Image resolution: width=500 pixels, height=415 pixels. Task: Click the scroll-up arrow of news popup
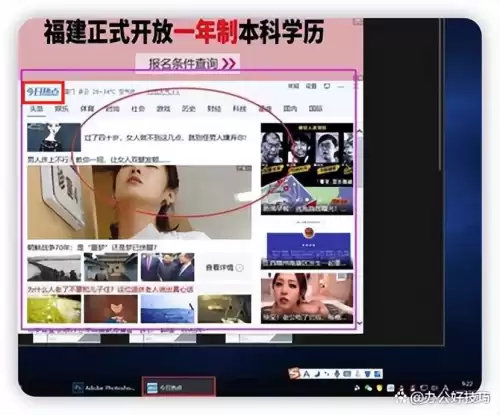click(359, 131)
